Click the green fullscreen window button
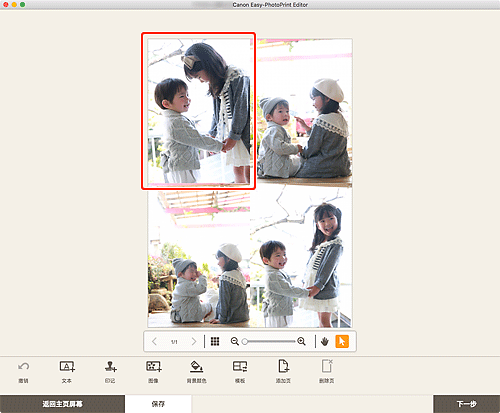 (x=22, y=5)
